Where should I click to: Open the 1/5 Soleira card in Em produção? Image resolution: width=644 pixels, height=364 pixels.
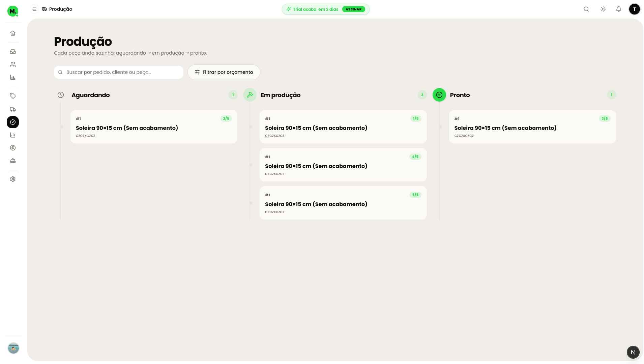[x=343, y=127]
